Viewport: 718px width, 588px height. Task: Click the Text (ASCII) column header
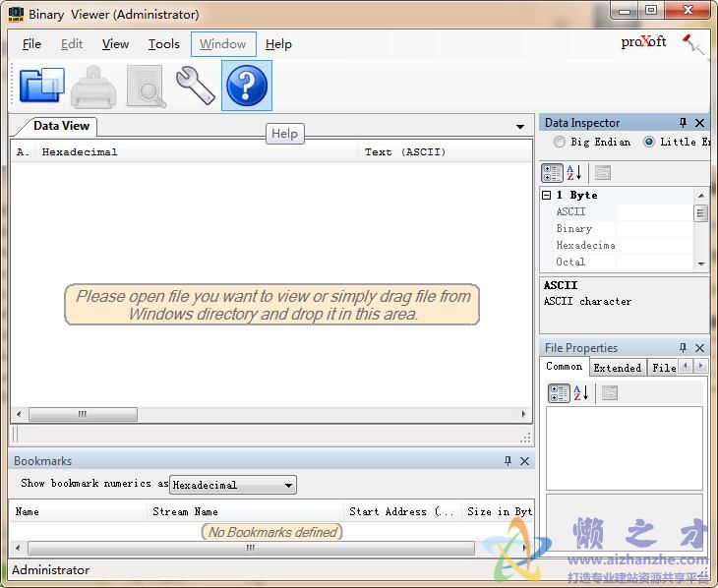tap(446, 152)
